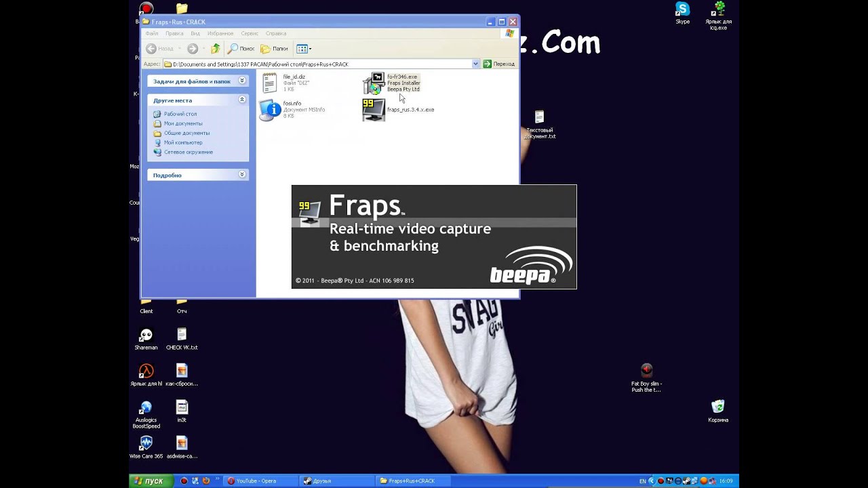Screen dimensions: 868x488
Task: Click the 16:09 taskbar clock
Action: click(726, 481)
